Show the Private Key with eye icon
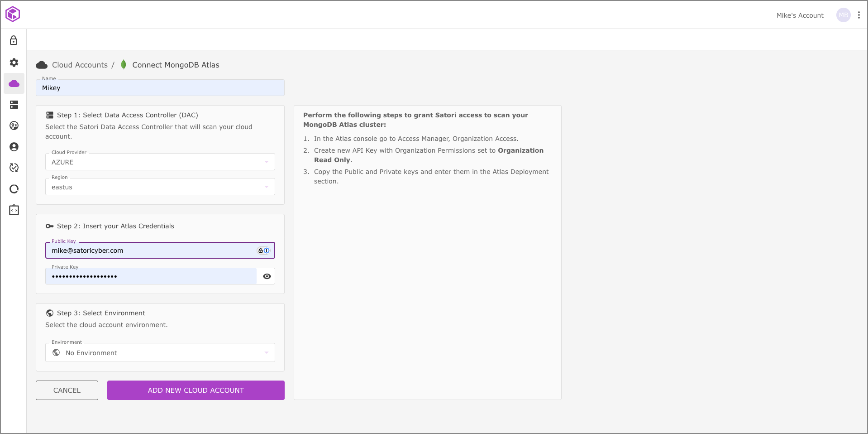Viewport: 868px width, 434px height. pyautogui.click(x=267, y=276)
